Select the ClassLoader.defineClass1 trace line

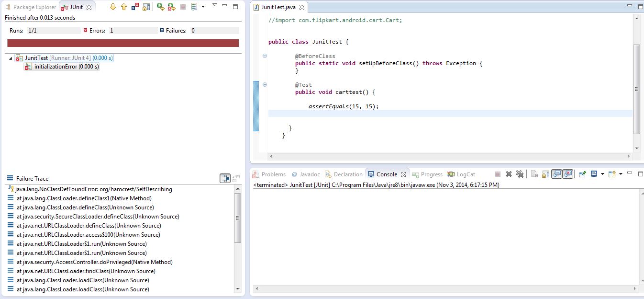79,198
